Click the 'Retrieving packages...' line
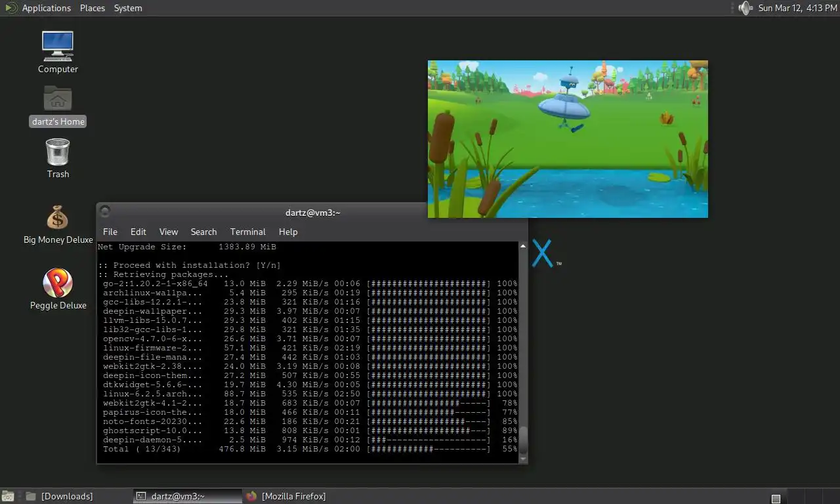This screenshot has height=504, width=840. click(x=163, y=274)
